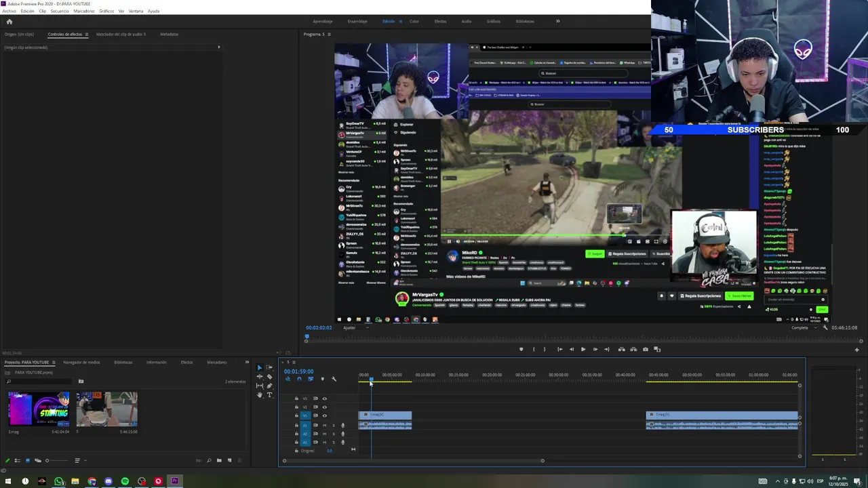Mute audio track A1
Image resolution: width=868 pixels, height=488 pixels.
click(x=324, y=425)
